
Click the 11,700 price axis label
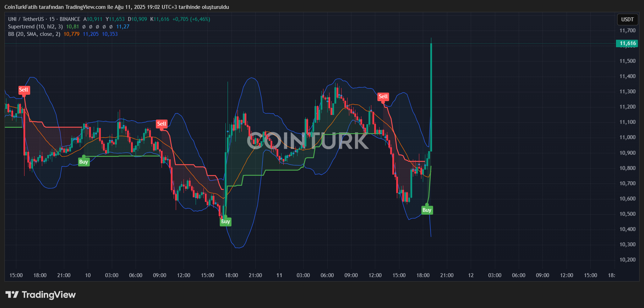point(628,31)
